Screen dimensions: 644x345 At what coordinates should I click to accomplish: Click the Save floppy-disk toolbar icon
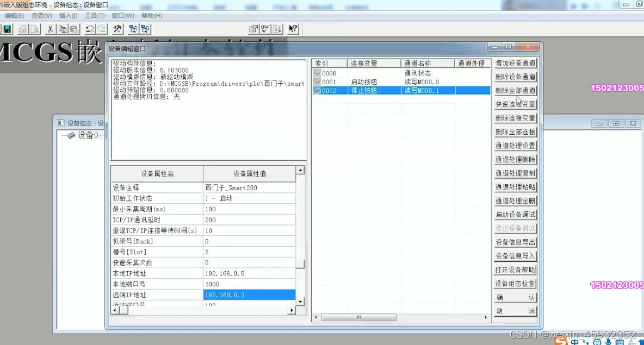[x=8, y=29]
